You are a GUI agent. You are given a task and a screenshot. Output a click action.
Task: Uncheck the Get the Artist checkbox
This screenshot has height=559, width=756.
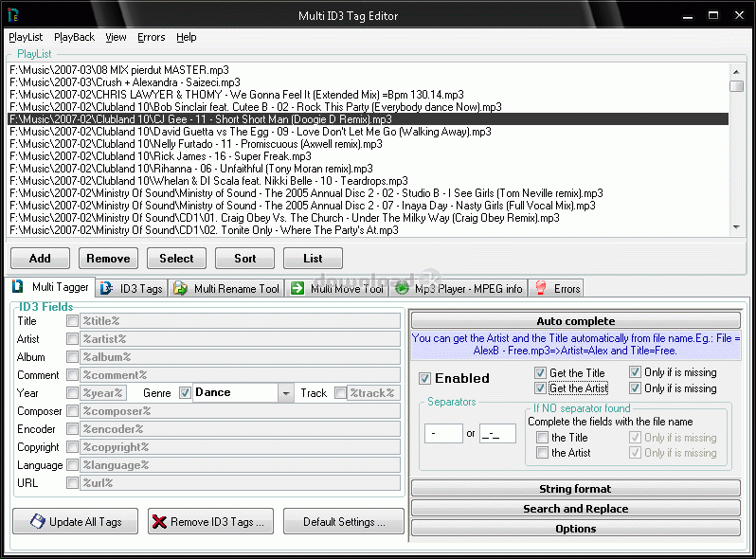(x=541, y=388)
